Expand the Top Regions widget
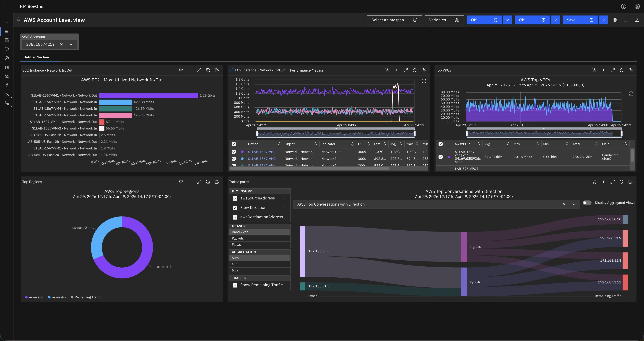644x341 pixels. [199, 182]
